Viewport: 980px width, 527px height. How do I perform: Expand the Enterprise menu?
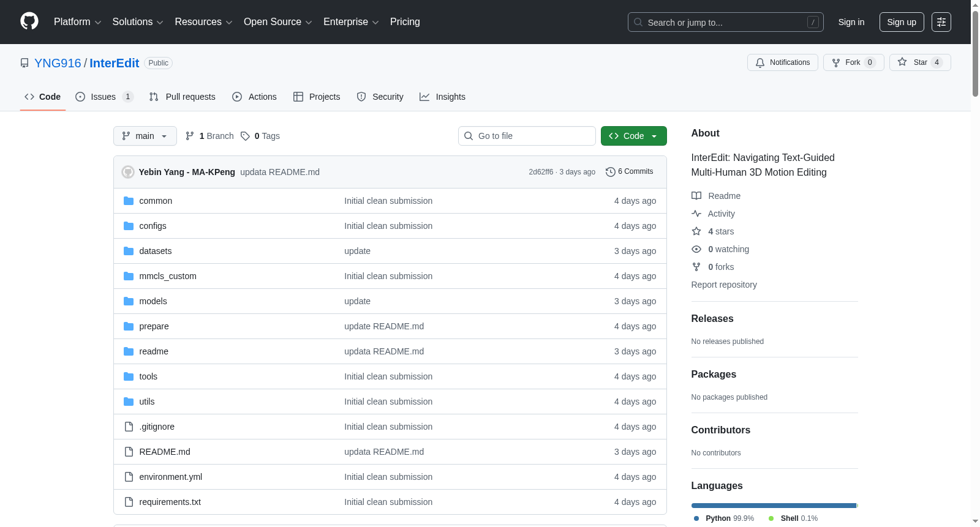[x=352, y=22]
